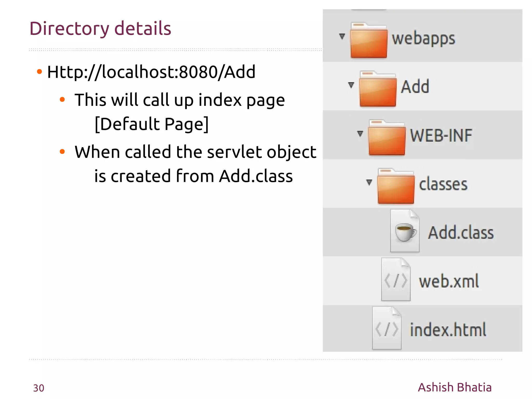The width and height of the screenshot is (532, 399).
Task: Collapse the Add folder arrow
Action: pyautogui.click(x=351, y=85)
